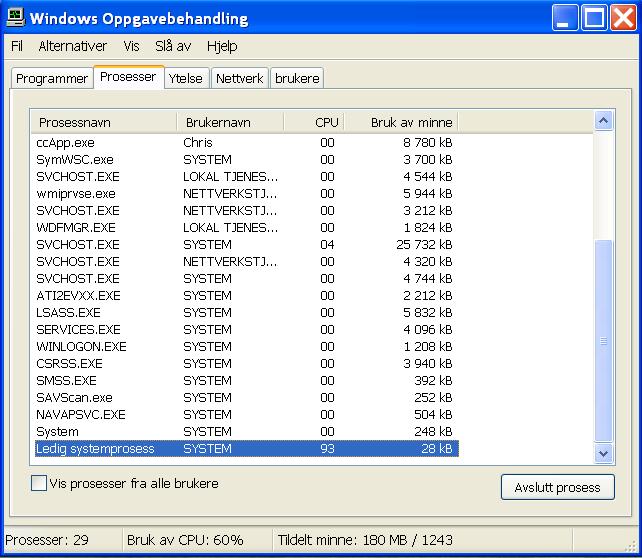Select the ccApp.exe process row
The image size is (642, 558).
[x=247, y=142]
